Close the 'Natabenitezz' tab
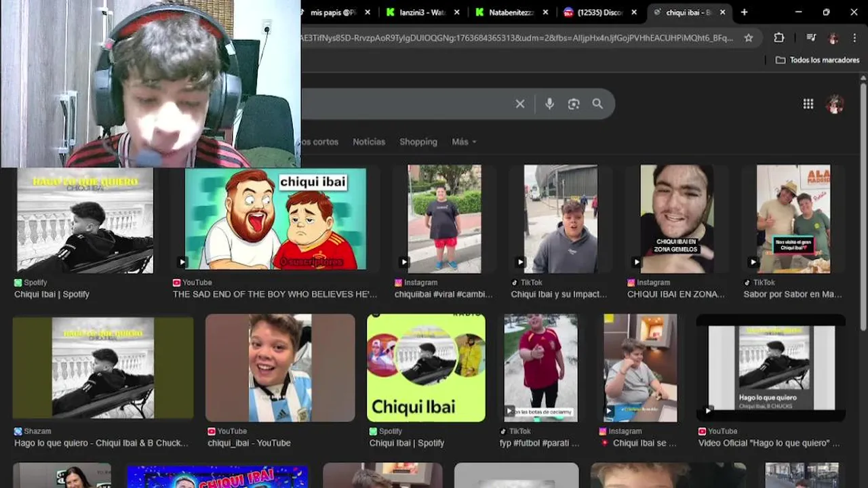 click(x=545, y=12)
